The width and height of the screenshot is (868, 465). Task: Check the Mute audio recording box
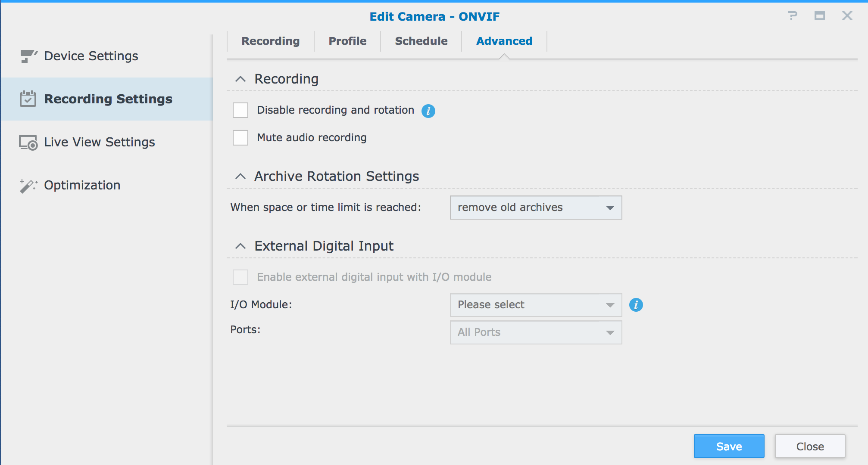pos(240,138)
